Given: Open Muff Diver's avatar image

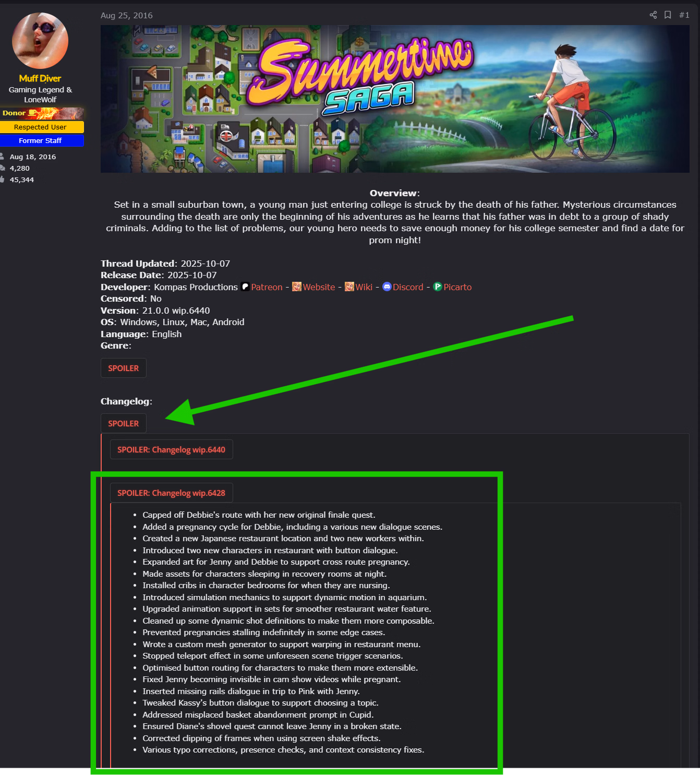Looking at the screenshot, I should [40, 41].
